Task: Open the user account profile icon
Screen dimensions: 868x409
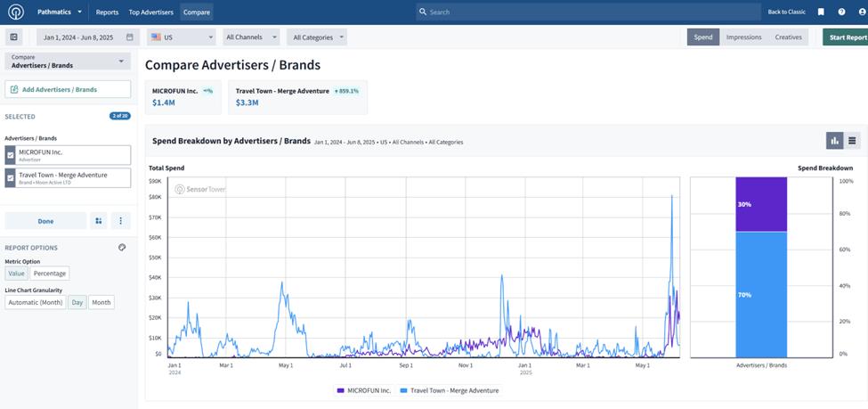Action: (x=861, y=12)
